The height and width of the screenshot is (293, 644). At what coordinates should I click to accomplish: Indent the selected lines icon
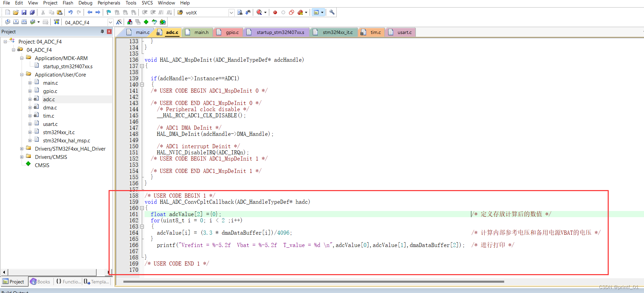click(145, 12)
